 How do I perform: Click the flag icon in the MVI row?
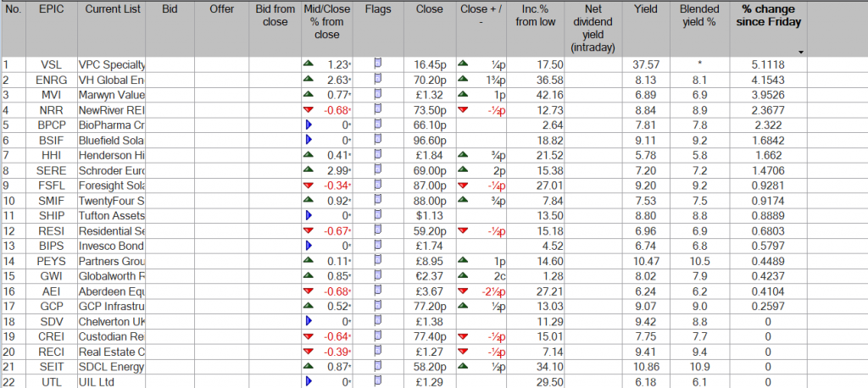pyautogui.click(x=378, y=93)
